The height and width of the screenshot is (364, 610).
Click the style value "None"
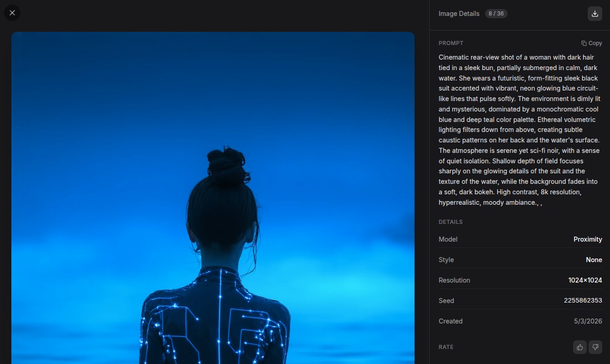point(594,260)
